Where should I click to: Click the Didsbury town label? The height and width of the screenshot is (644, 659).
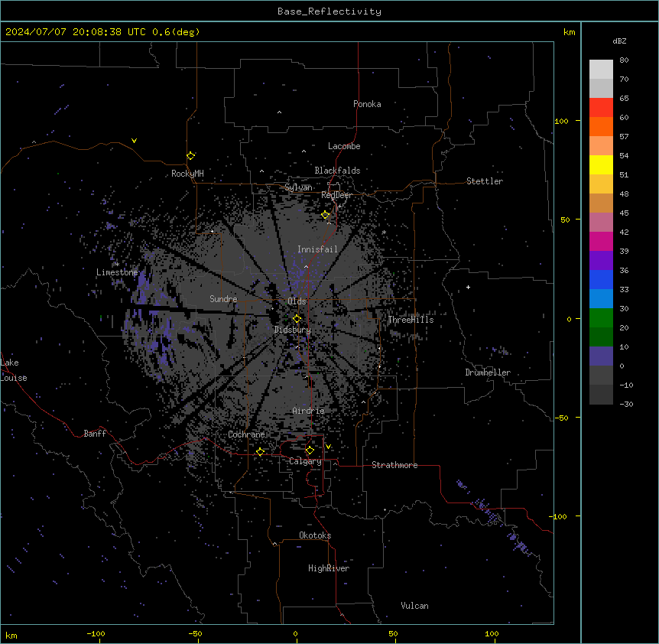click(x=293, y=330)
